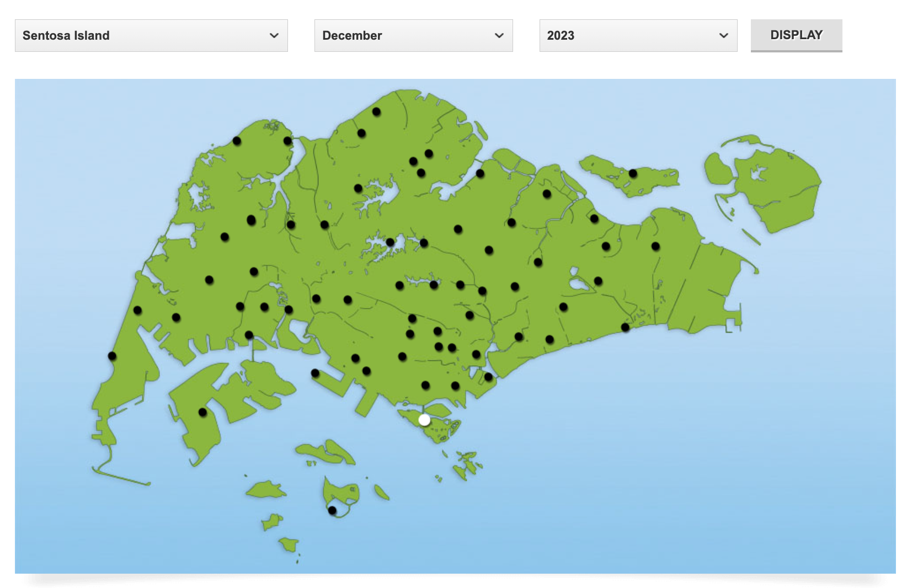Select the station dot on Jurong Island

coord(202,412)
